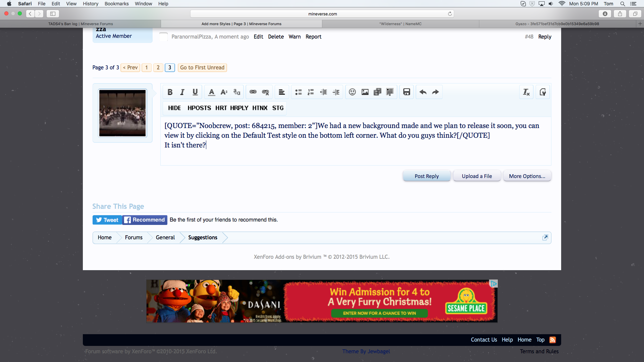
Task: Undo the last edit in the editor
Action: (x=423, y=92)
